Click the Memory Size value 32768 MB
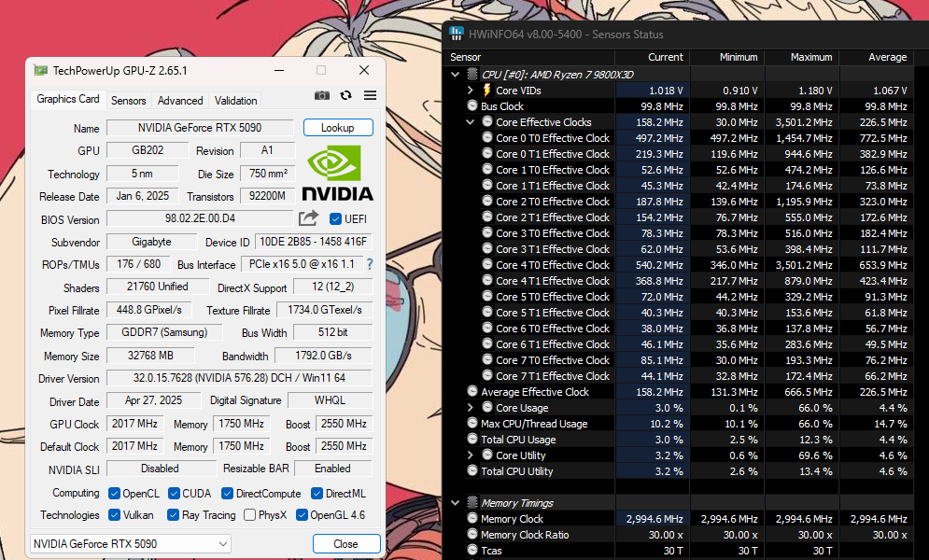 [150, 356]
